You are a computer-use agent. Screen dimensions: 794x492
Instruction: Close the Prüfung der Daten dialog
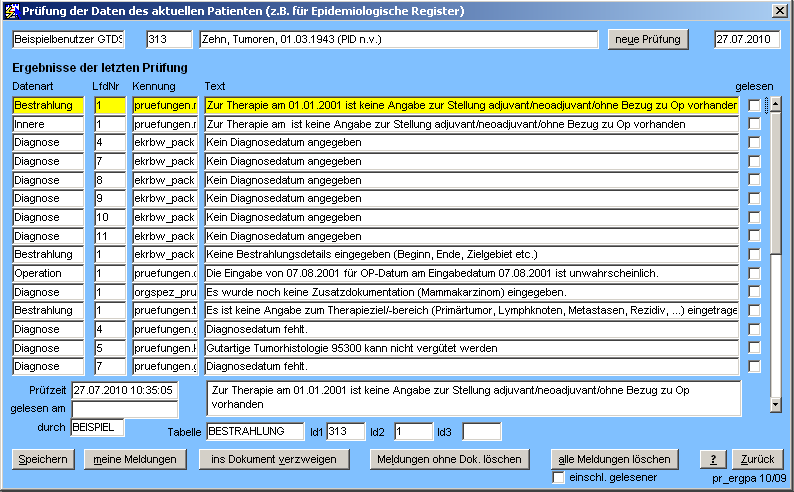[779, 11]
